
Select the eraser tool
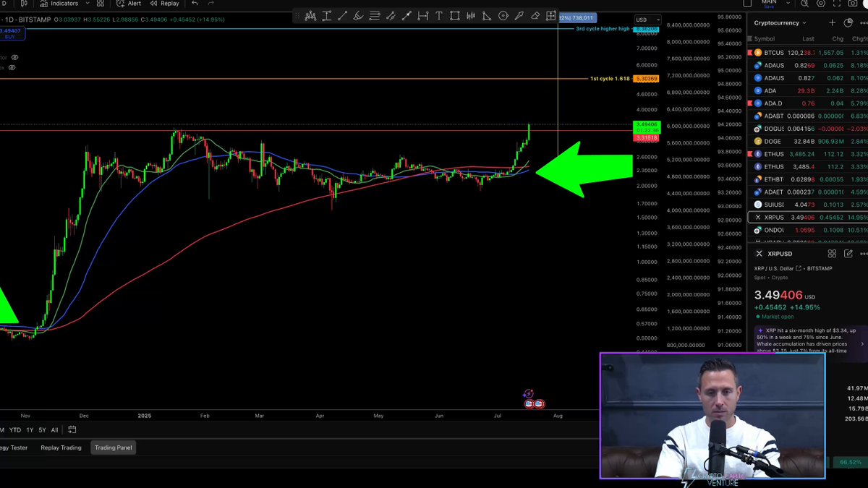(535, 16)
